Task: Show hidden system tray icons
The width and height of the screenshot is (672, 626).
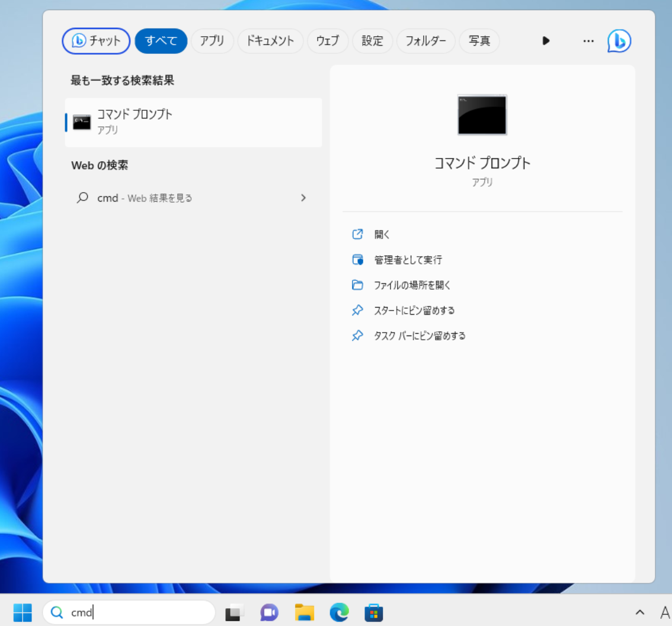Action: tap(639, 612)
